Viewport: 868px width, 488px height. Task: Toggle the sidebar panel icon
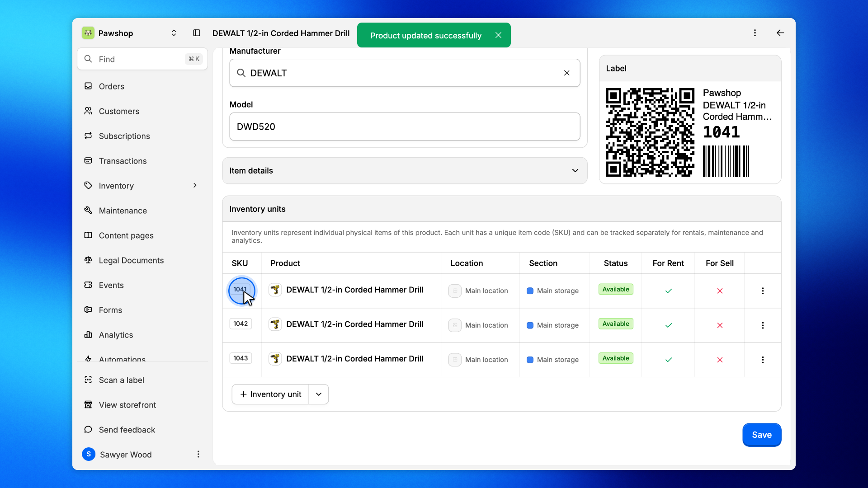pyautogui.click(x=197, y=33)
